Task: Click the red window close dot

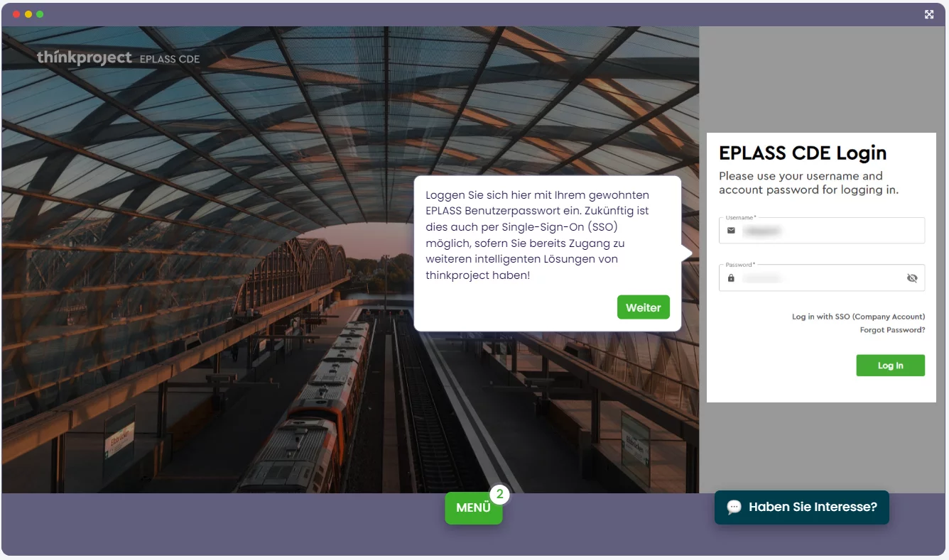Action: click(x=16, y=14)
